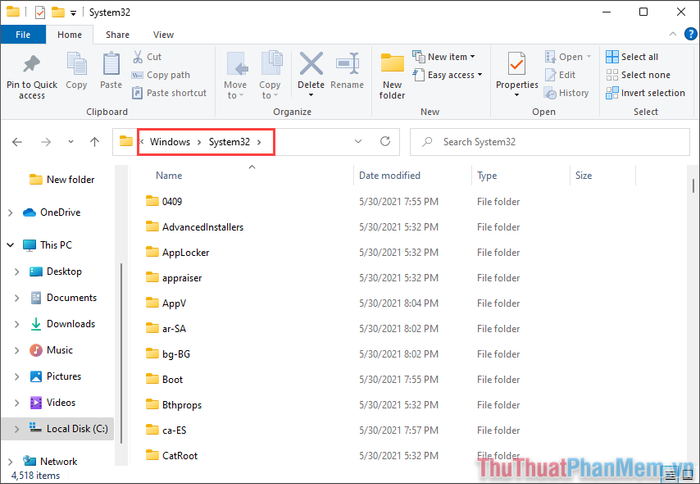This screenshot has width=700, height=484.
Task: Collapse the ribbon chevron
Action: [673, 34]
